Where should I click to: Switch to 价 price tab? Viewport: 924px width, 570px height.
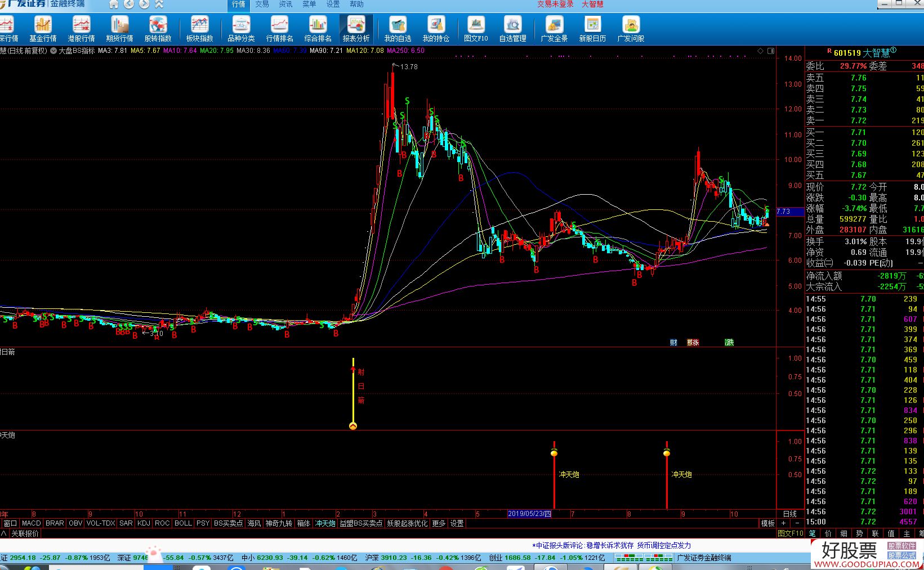pos(828,533)
